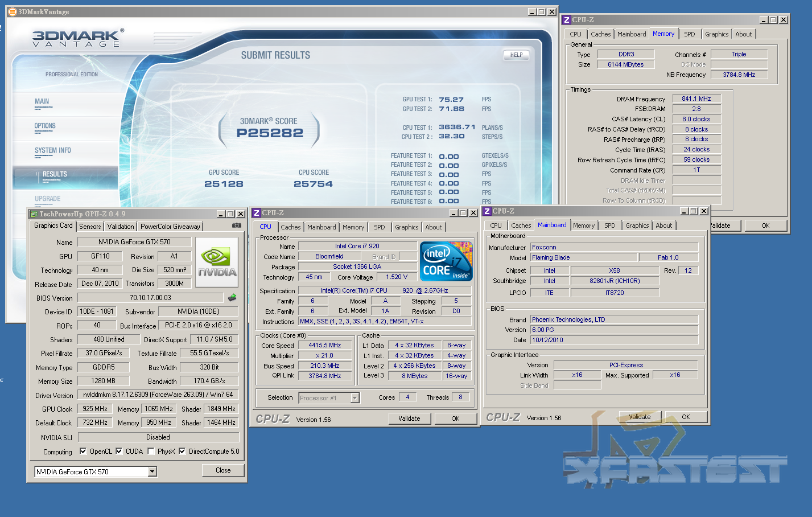This screenshot has height=517, width=812.
Task: Click the GPU-Z title bar icon
Action: (x=34, y=214)
